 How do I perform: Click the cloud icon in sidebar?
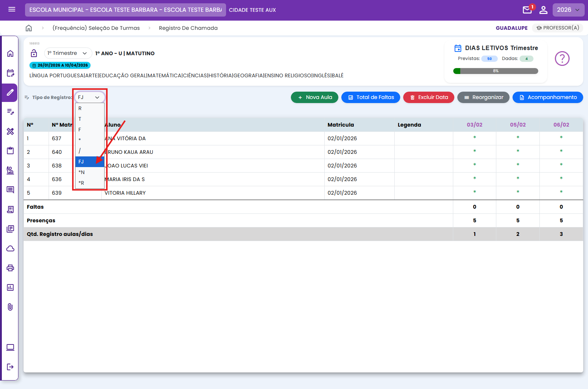[x=10, y=248]
